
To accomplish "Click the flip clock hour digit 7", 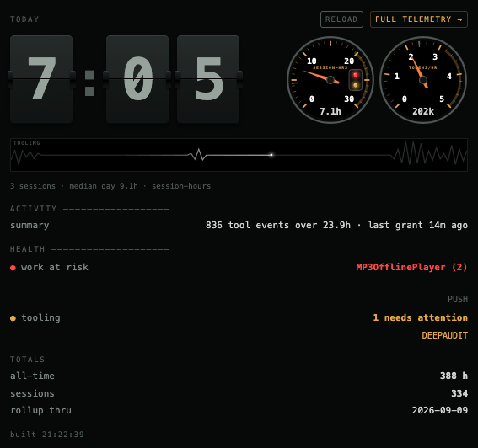I will pos(41,79).
